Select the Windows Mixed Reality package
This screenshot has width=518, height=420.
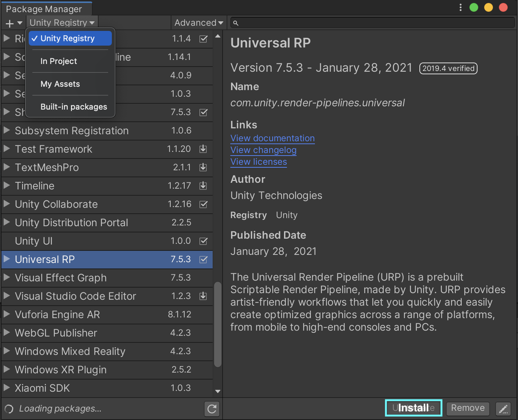[x=107, y=351]
